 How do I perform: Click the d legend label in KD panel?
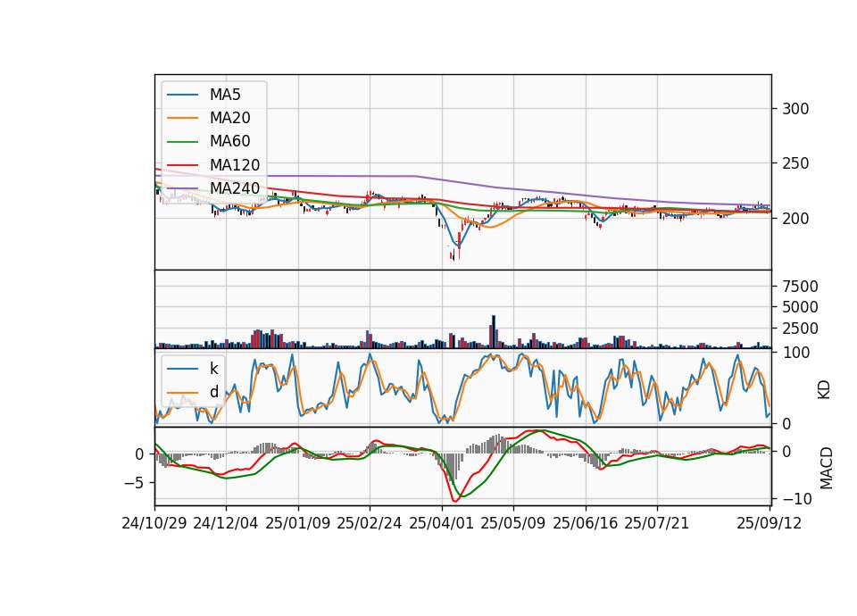(x=213, y=393)
